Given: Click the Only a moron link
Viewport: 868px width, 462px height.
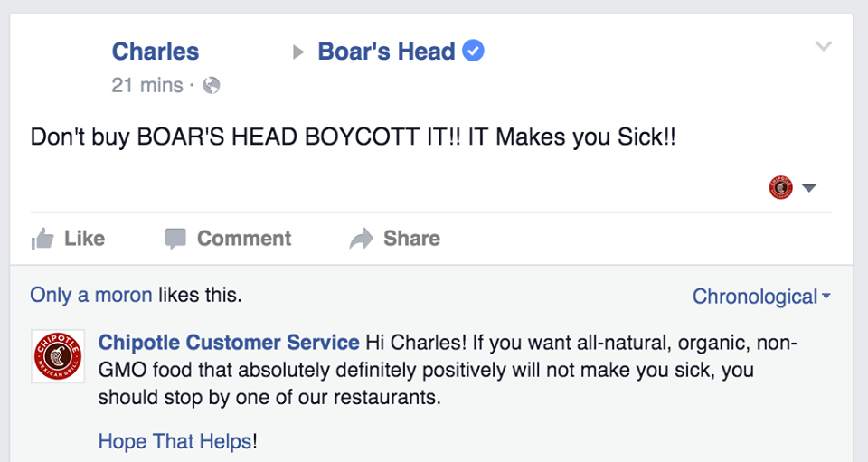Looking at the screenshot, I should coord(91,295).
